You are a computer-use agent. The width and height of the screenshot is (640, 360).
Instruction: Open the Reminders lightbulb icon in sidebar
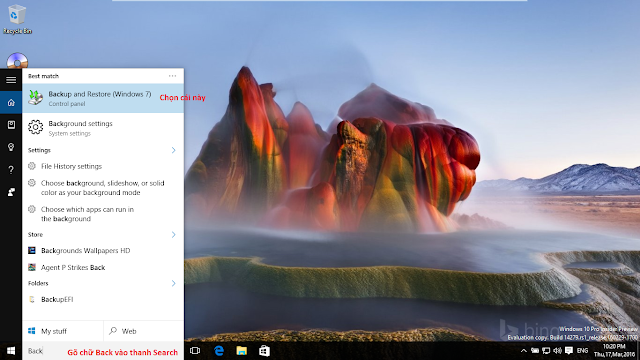tap(11, 147)
